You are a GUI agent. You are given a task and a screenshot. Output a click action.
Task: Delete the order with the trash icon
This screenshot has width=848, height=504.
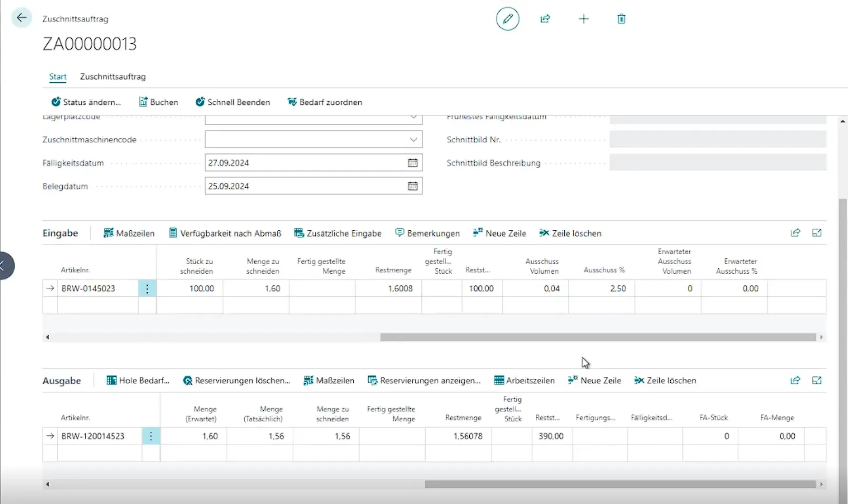point(621,19)
